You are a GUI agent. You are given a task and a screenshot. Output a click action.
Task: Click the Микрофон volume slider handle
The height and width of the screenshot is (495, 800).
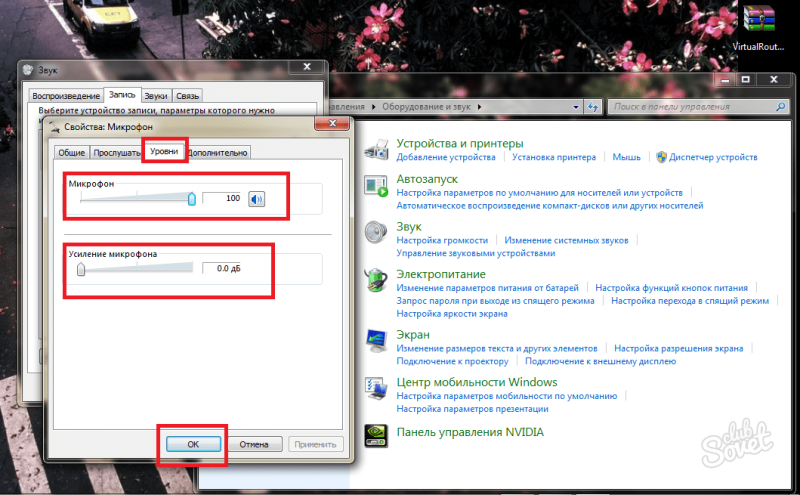[x=192, y=199]
